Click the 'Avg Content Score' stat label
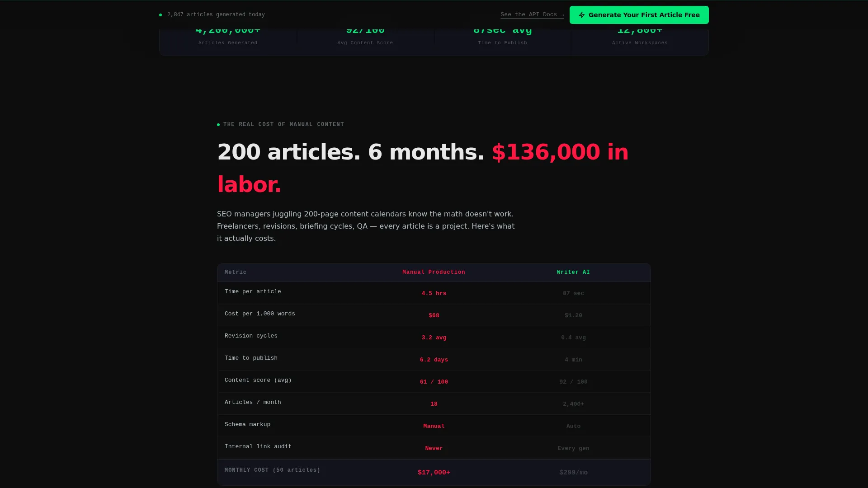 [x=365, y=43]
